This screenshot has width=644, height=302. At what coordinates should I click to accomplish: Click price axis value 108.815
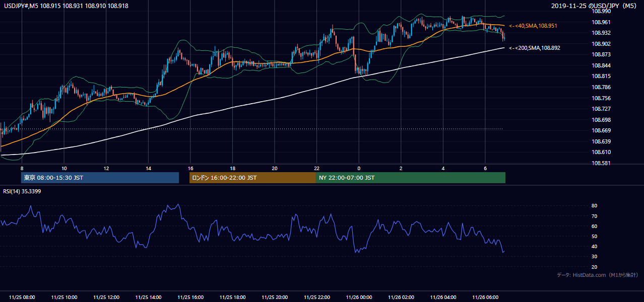(x=601, y=76)
